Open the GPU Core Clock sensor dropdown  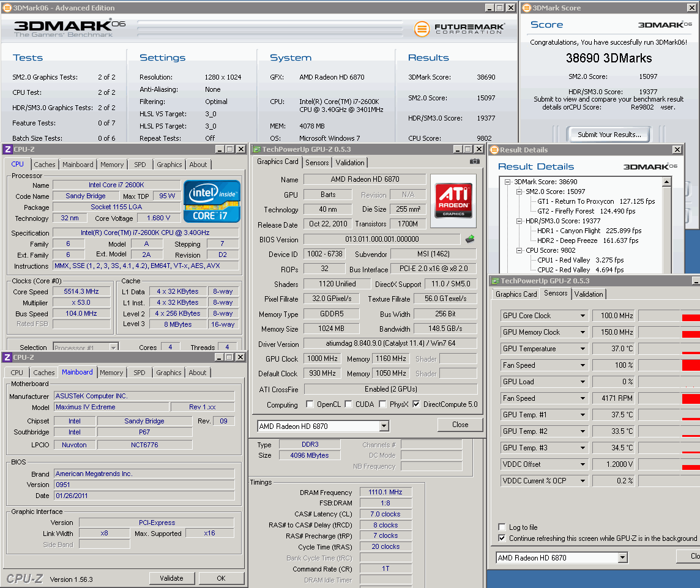tap(583, 316)
